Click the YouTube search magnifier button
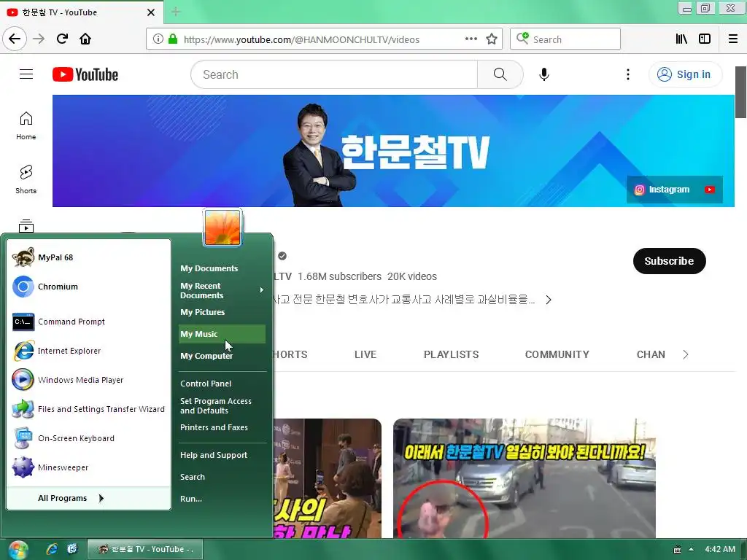This screenshot has width=747, height=560. [500, 74]
